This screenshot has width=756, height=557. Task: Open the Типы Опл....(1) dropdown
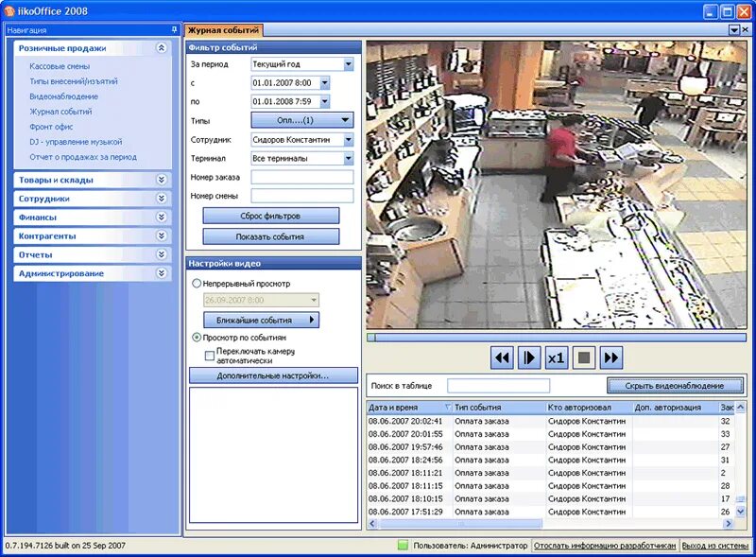click(x=302, y=120)
